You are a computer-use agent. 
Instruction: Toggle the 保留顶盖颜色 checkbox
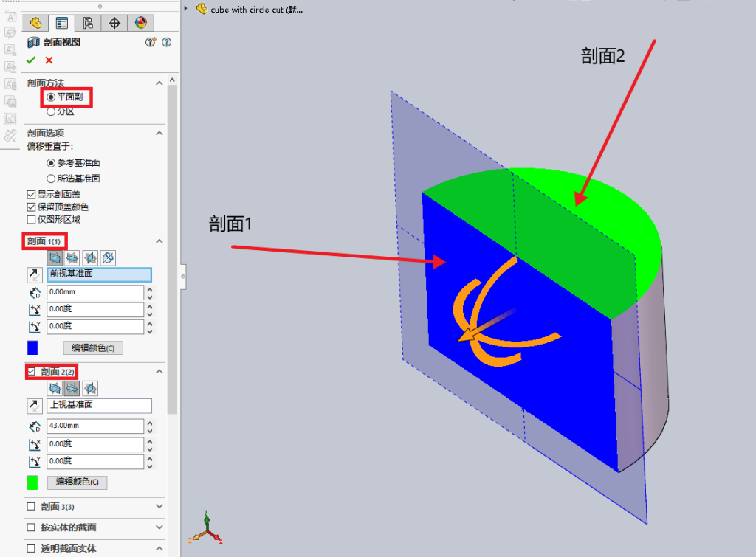tap(31, 207)
